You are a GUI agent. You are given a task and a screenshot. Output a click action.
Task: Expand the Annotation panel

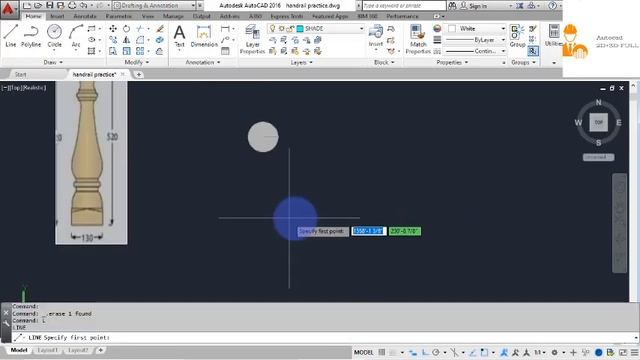point(203,62)
